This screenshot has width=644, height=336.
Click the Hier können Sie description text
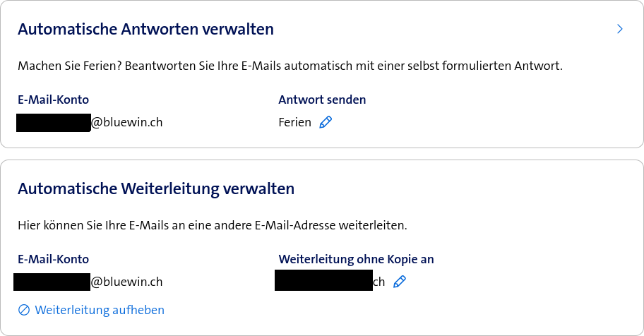(x=213, y=226)
